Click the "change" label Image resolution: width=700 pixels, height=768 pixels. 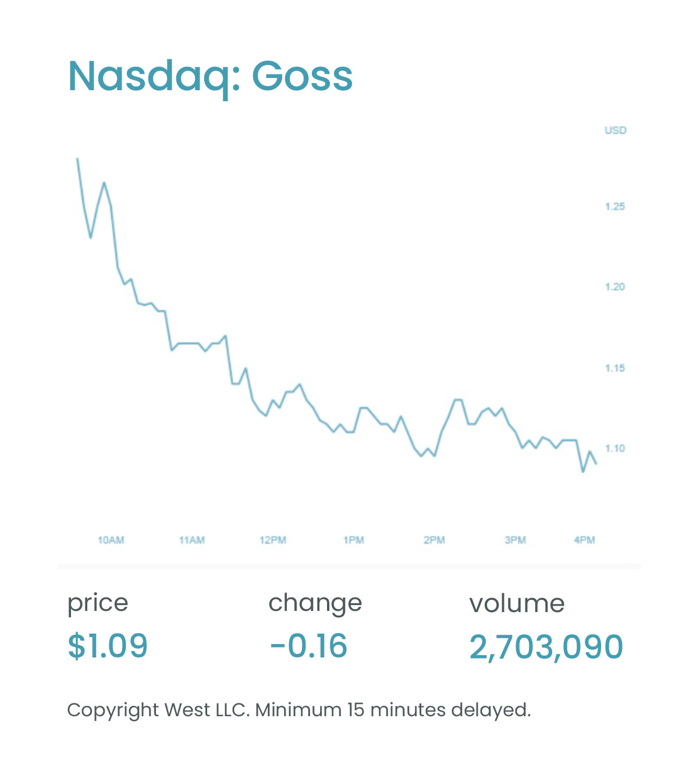315,603
